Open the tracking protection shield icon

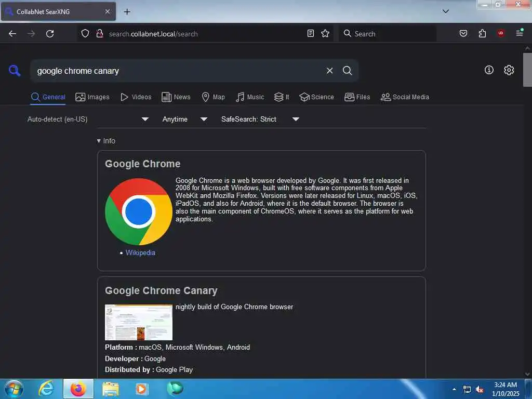coord(85,34)
